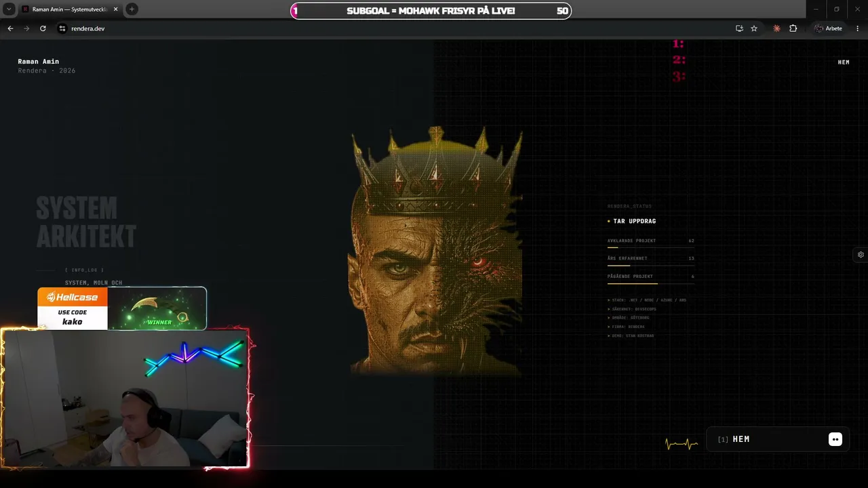Restore down the browser window
Viewport: 868px width, 488px height.
[x=837, y=9]
